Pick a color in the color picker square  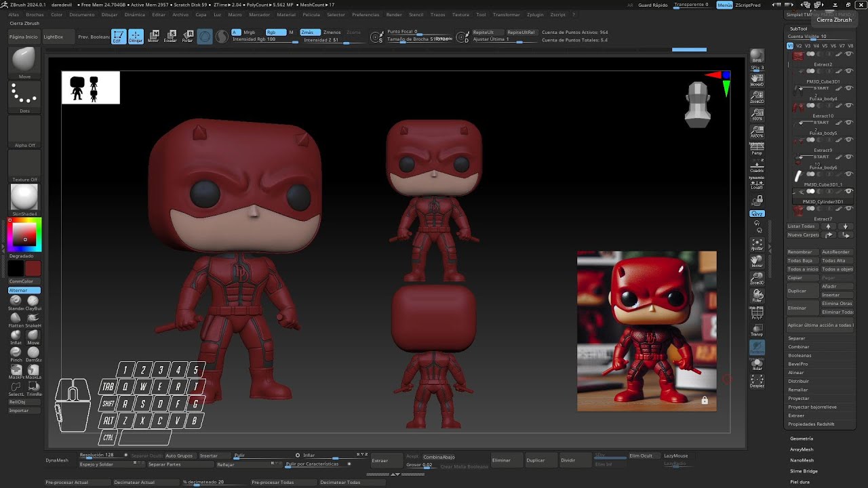(24, 235)
